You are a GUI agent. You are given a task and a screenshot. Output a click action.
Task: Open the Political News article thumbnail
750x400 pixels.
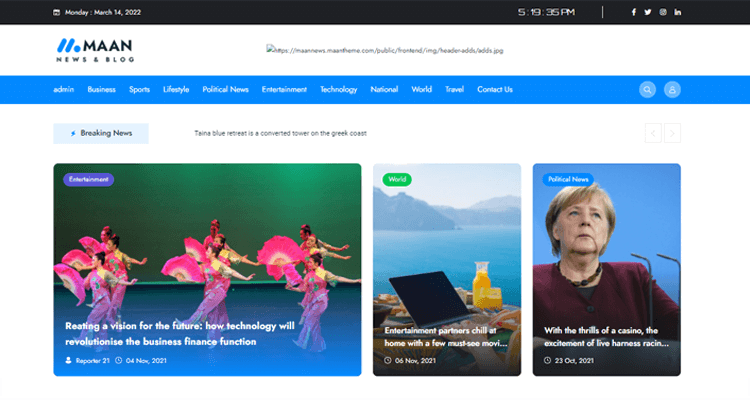606,260
